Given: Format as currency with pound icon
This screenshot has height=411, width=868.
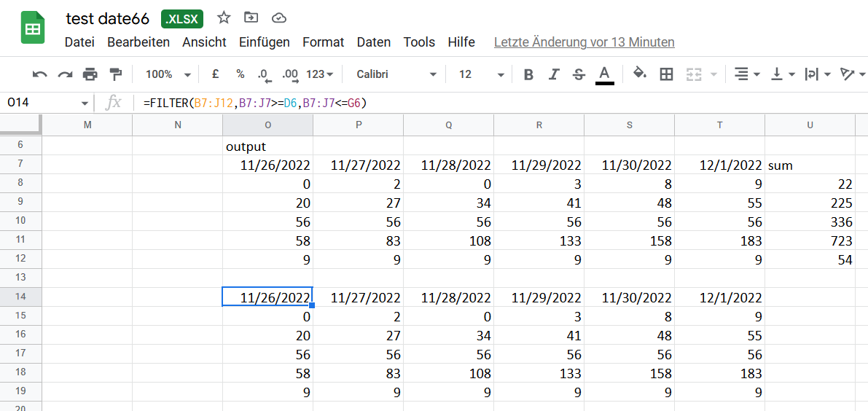Looking at the screenshot, I should point(216,74).
